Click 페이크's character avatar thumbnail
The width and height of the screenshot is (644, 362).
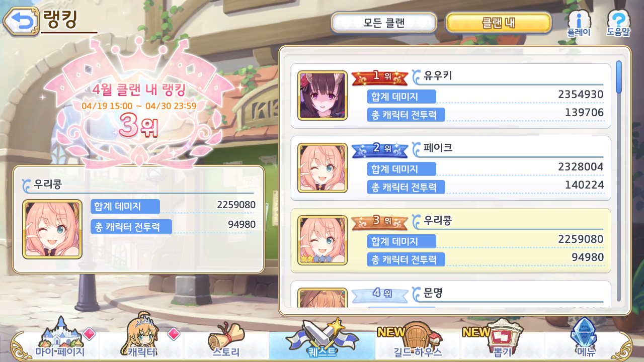(323, 168)
